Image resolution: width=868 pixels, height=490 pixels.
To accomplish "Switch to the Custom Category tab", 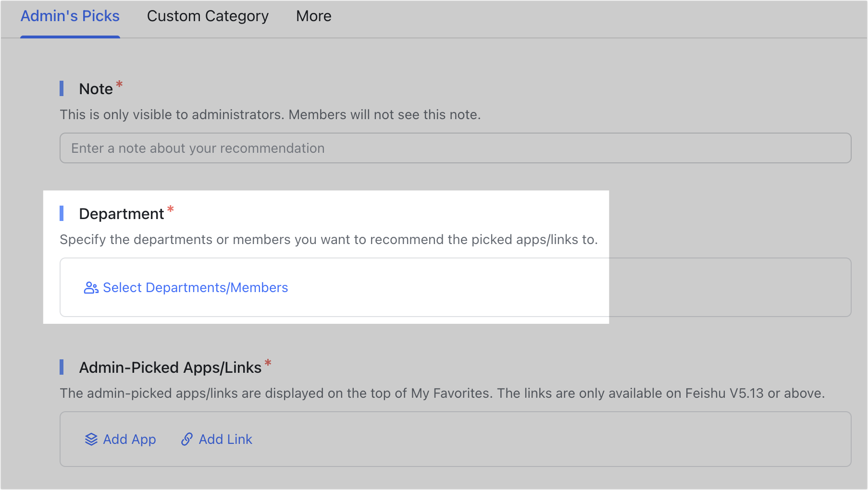I will (208, 16).
